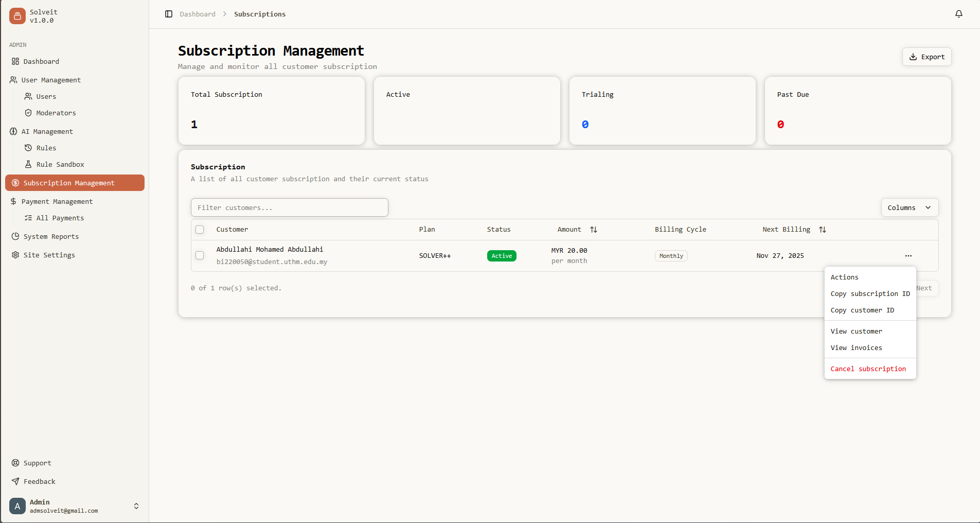Select the checkbox for Abdullahi's subscription row
Viewport: 980px width, 523px height.
[x=200, y=255]
